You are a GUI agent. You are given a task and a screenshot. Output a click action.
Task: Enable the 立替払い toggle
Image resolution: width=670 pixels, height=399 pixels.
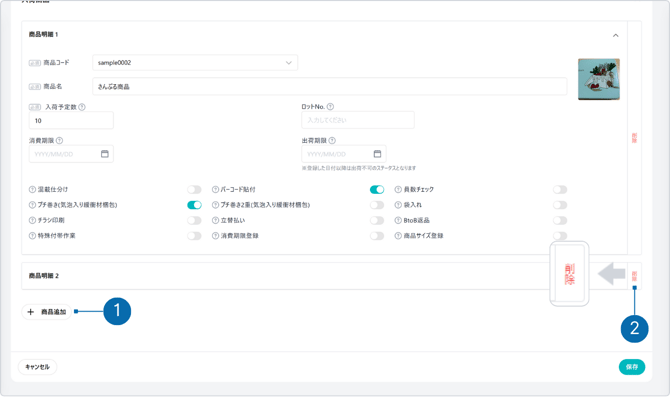pos(377,220)
